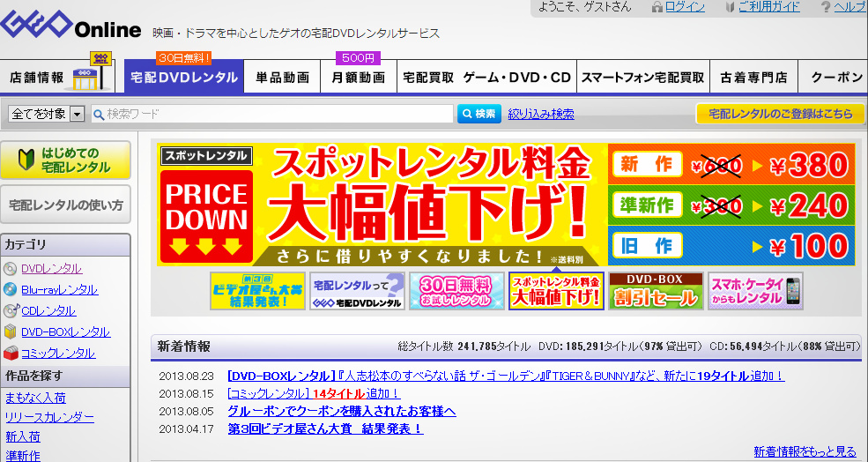868x462 pixels.
Task: Open the 月額動画 tab
Action: 358,78
